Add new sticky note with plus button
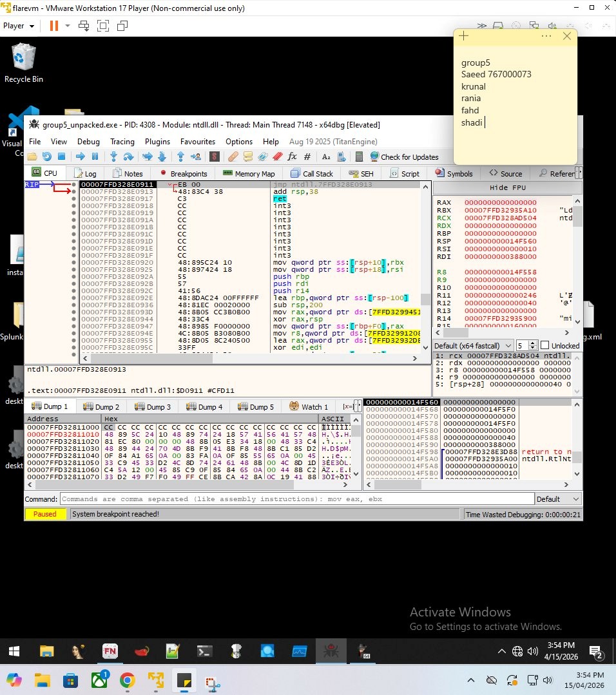The width and height of the screenshot is (616, 695). [x=464, y=36]
